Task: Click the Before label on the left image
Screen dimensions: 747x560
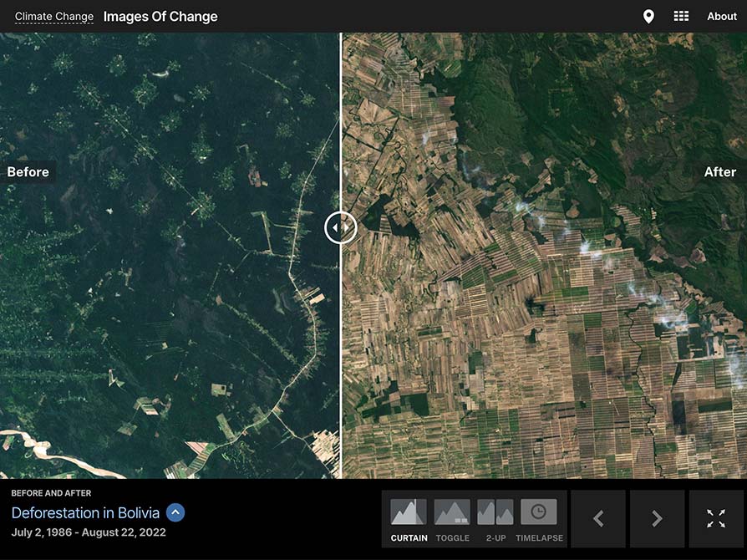Action: click(x=28, y=171)
